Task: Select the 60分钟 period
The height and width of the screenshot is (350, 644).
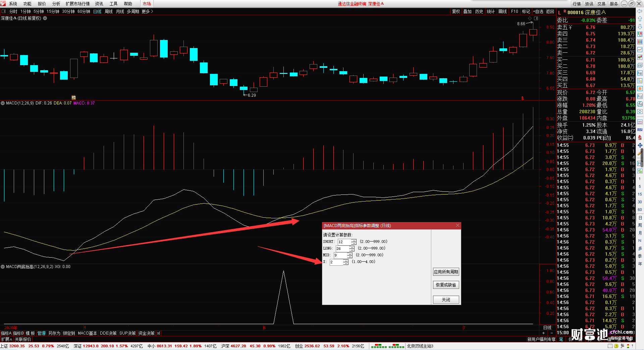Action: coord(84,11)
